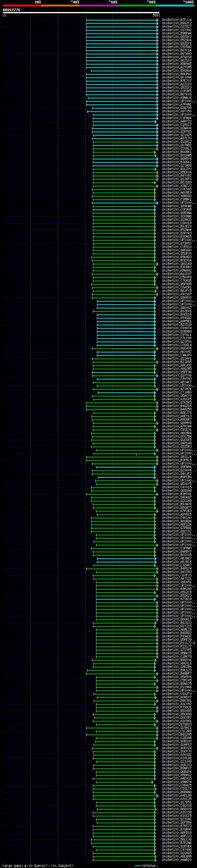The width and height of the screenshot is (197, 868).
Task: Select the UniRef100_B9NPX7 label
Action: (176, 768)
